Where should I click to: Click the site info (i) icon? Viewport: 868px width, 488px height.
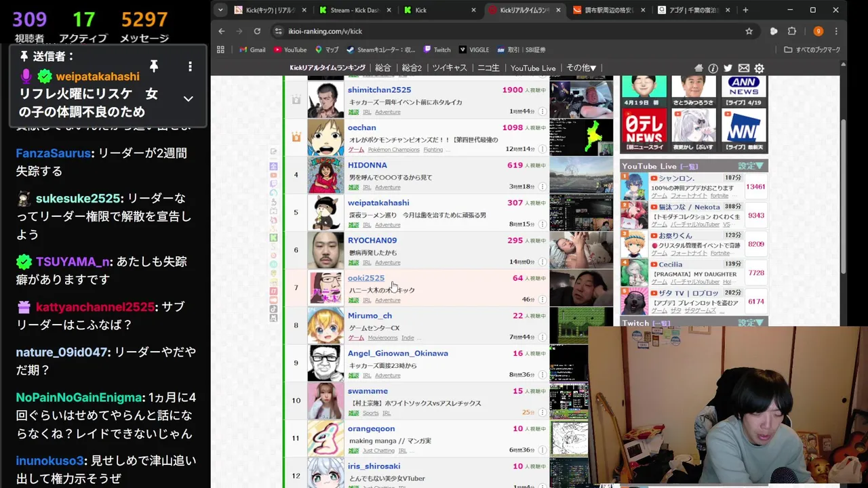713,68
